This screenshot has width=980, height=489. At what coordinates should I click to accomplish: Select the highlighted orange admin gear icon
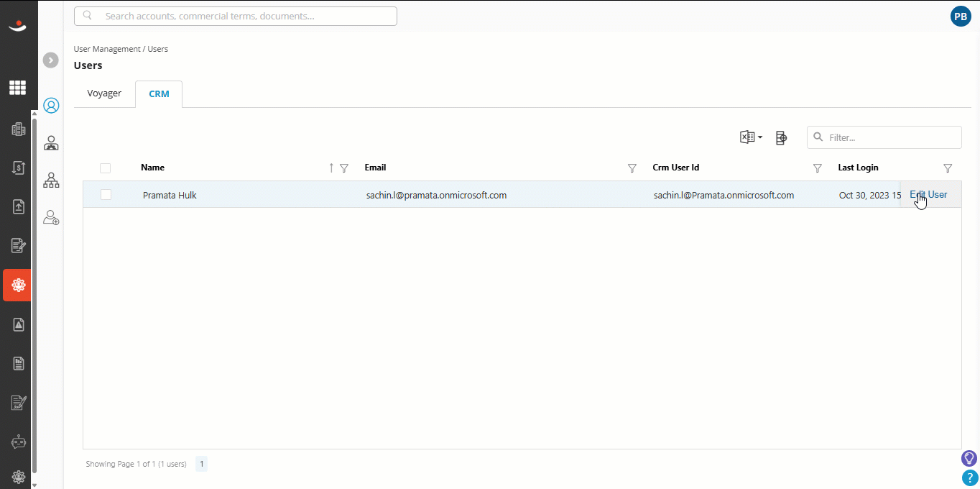(17, 285)
